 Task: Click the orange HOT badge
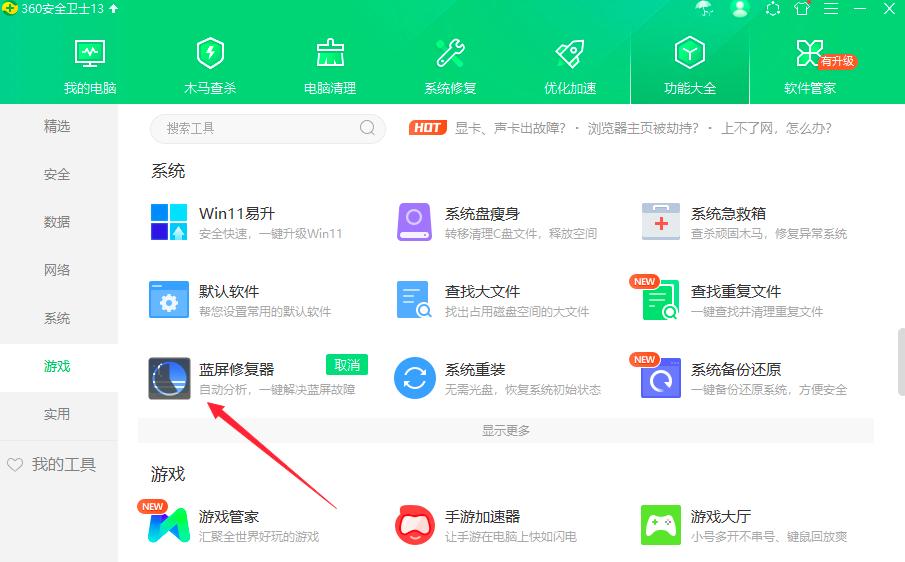coord(428,128)
